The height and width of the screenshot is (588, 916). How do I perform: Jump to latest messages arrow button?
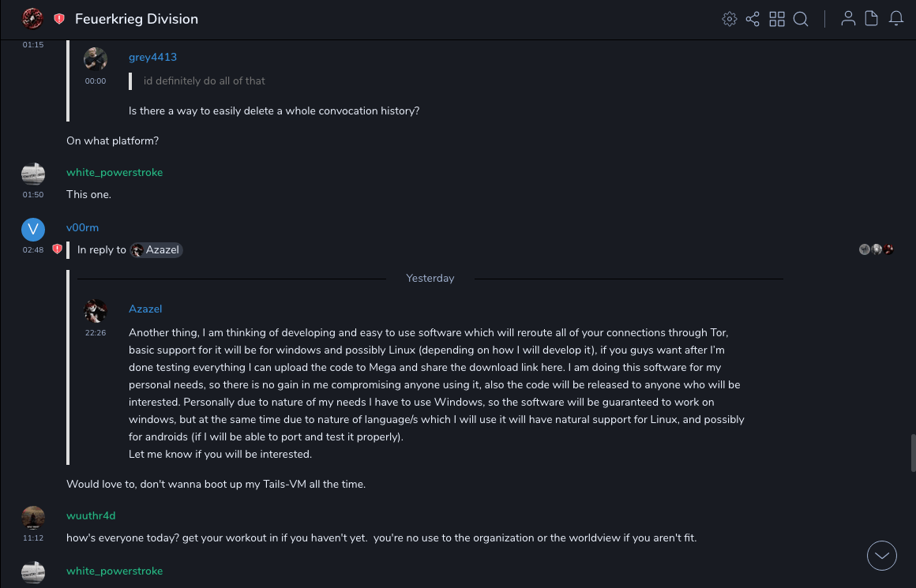point(882,556)
